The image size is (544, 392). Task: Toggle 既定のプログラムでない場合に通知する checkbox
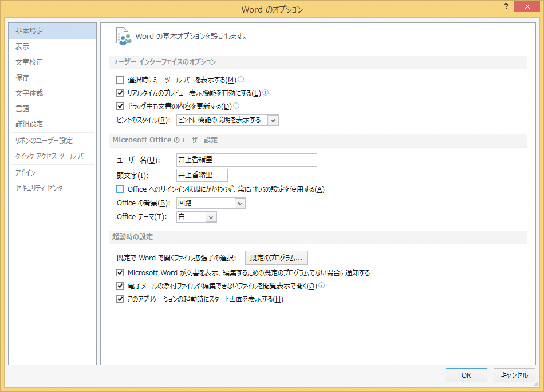coord(120,273)
